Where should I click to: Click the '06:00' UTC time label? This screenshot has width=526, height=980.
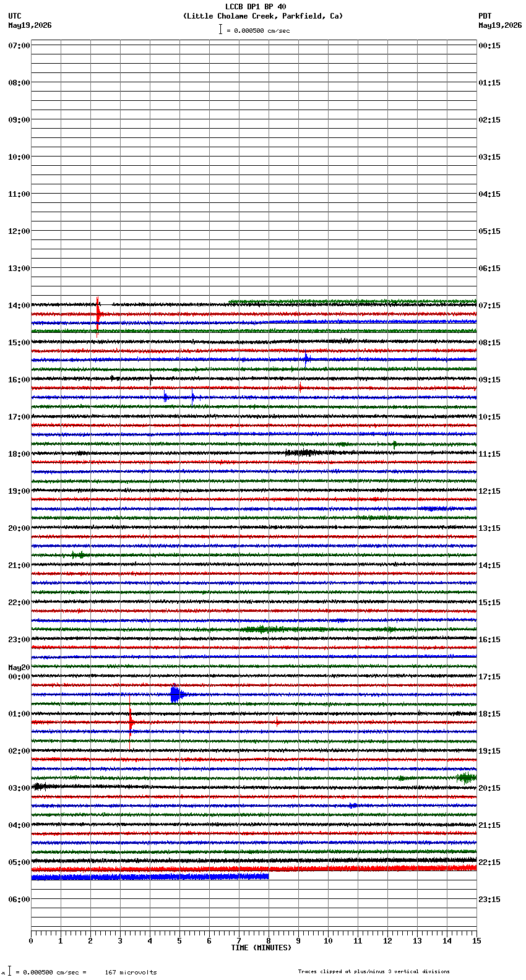tap(19, 900)
